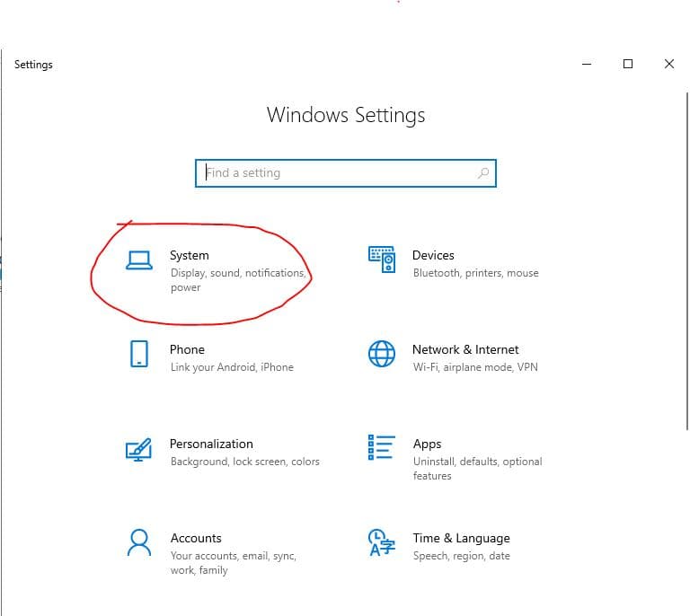Open the Apps category title
The height and width of the screenshot is (616, 690).
coord(427,444)
